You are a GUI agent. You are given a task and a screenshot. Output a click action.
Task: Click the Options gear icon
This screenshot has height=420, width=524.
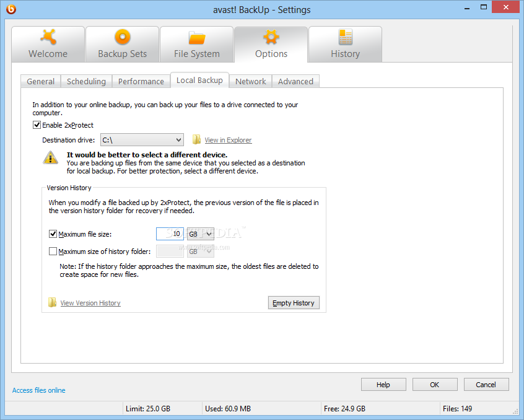point(271,37)
